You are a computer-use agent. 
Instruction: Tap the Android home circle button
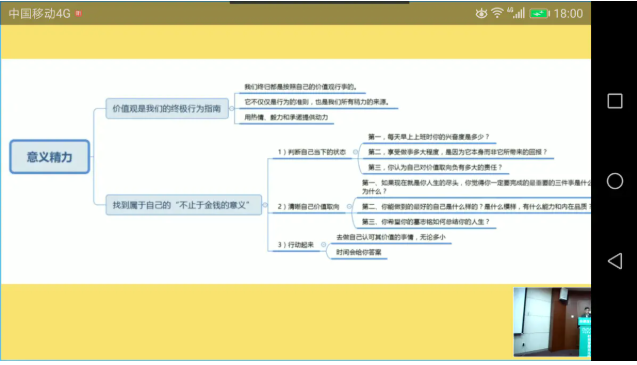tap(615, 181)
